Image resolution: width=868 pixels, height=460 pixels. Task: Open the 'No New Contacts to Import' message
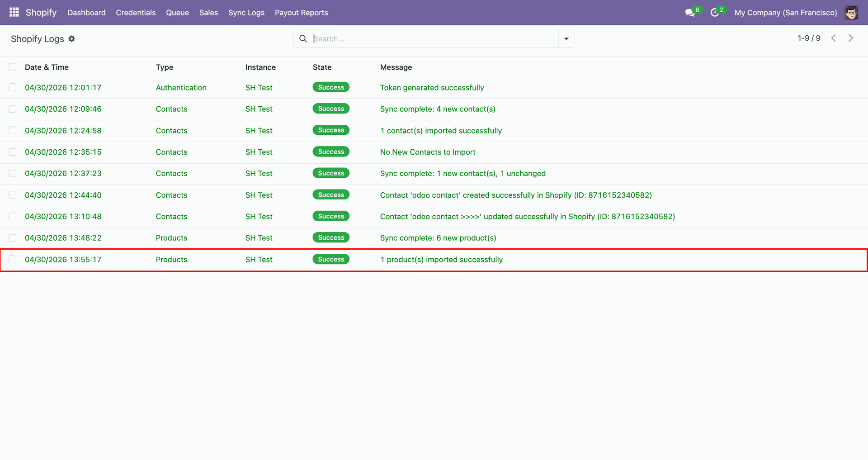click(x=428, y=152)
